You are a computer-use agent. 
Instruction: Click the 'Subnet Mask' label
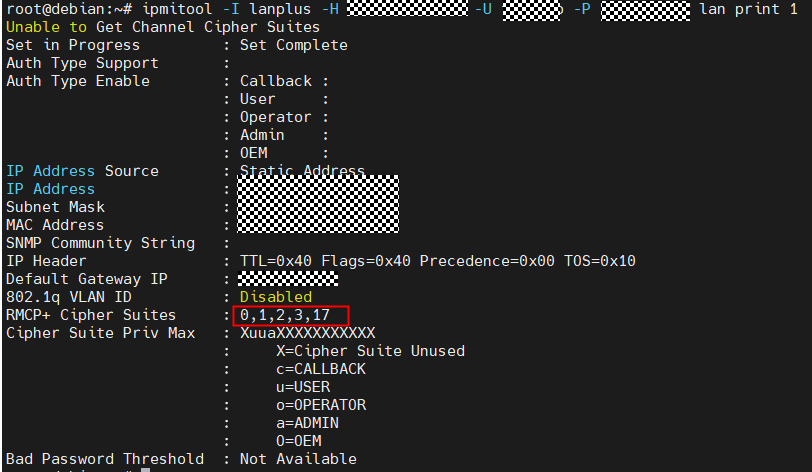[x=55, y=207]
